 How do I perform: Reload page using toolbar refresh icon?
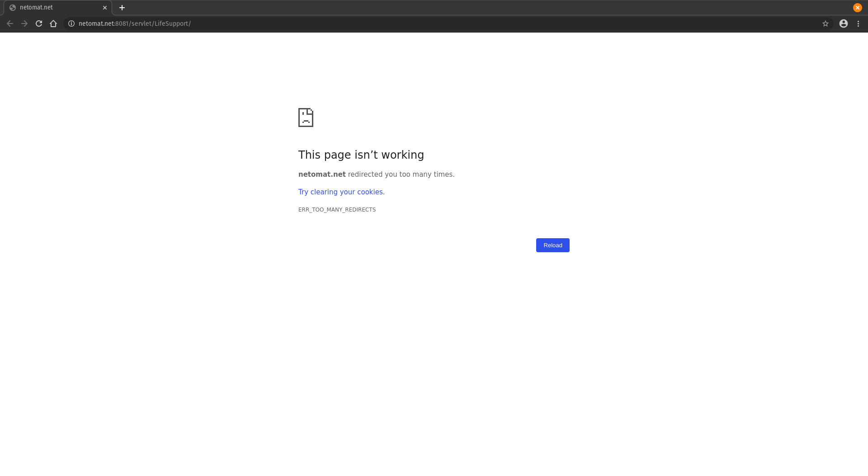pyautogui.click(x=39, y=24)
